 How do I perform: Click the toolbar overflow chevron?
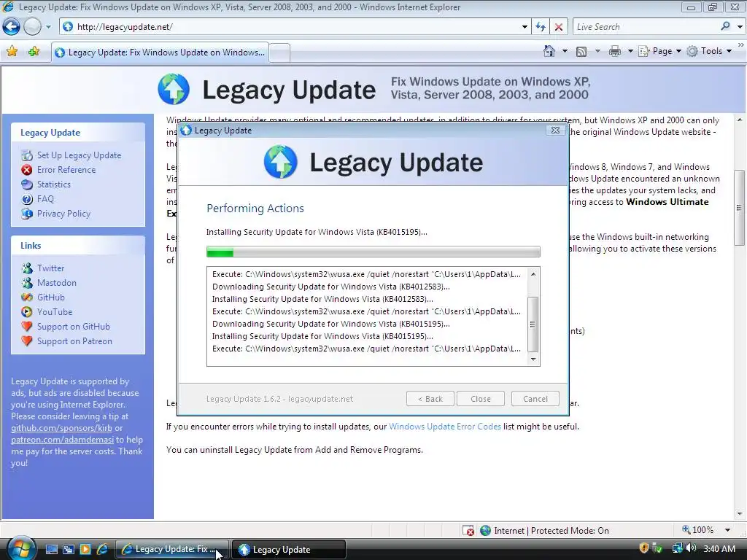click(741, 44)
